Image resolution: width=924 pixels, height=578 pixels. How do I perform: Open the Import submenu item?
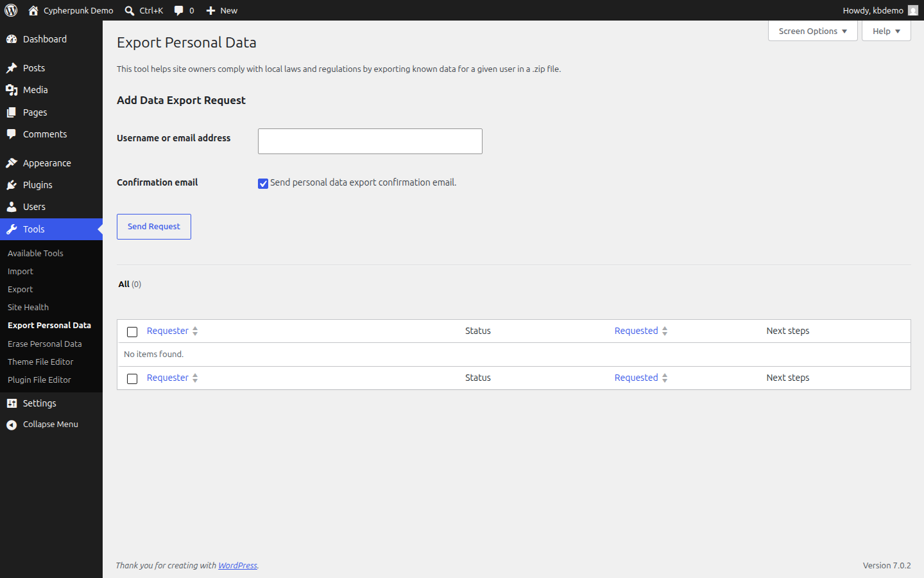(x=21, y=271)
